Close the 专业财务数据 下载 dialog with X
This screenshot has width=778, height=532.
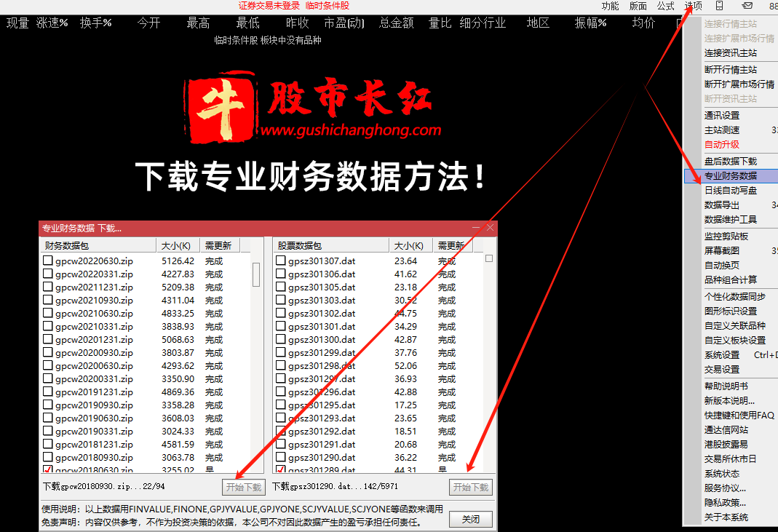tap(490, 228)
